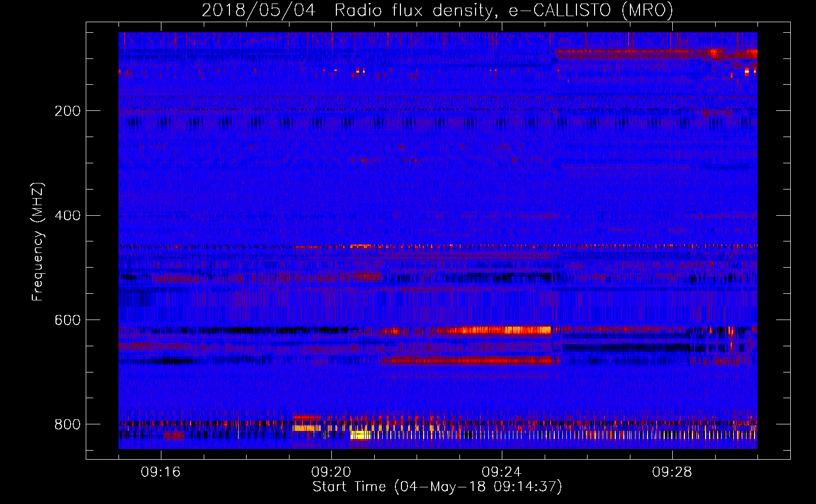
Task: Click the 200 frequency tick label
Action: (68, 111)
